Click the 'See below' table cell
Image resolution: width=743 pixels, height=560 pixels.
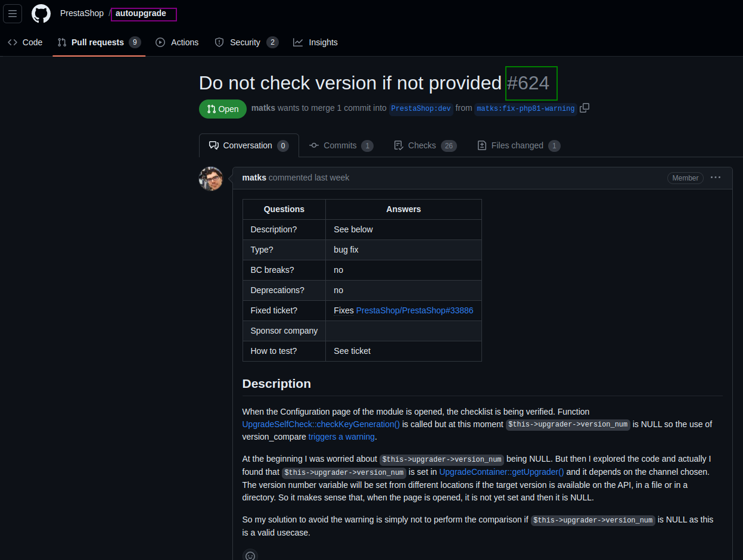point(403,230)
